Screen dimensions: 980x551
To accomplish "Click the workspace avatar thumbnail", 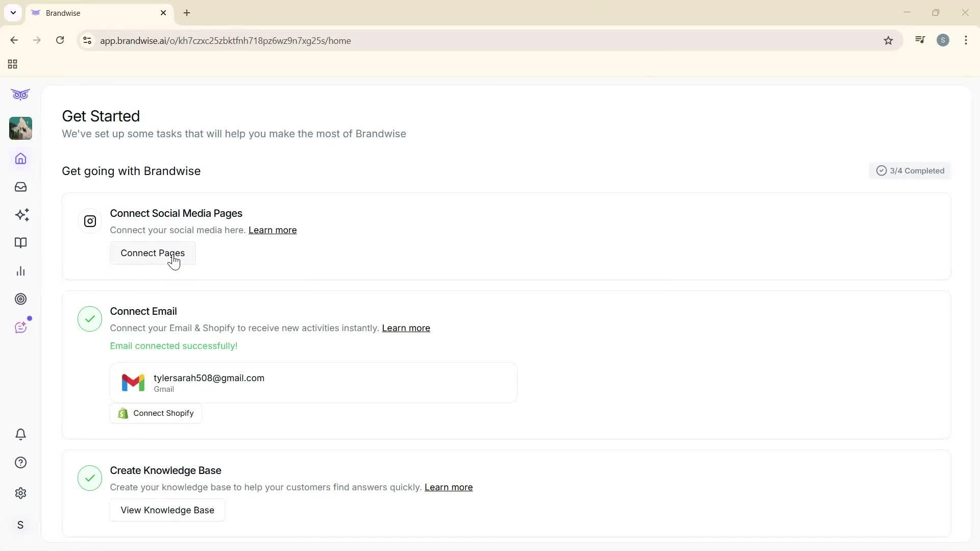I will pyautogui.click(x=20, y=128).
